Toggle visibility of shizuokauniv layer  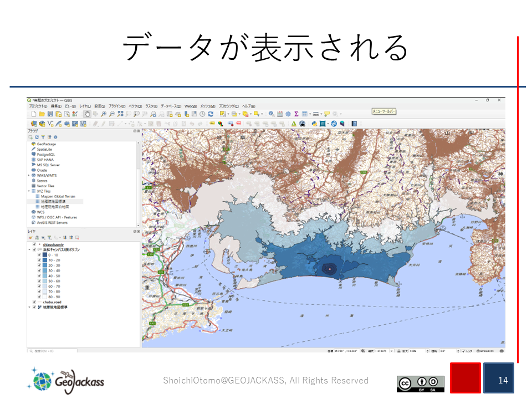click(34, 244)
